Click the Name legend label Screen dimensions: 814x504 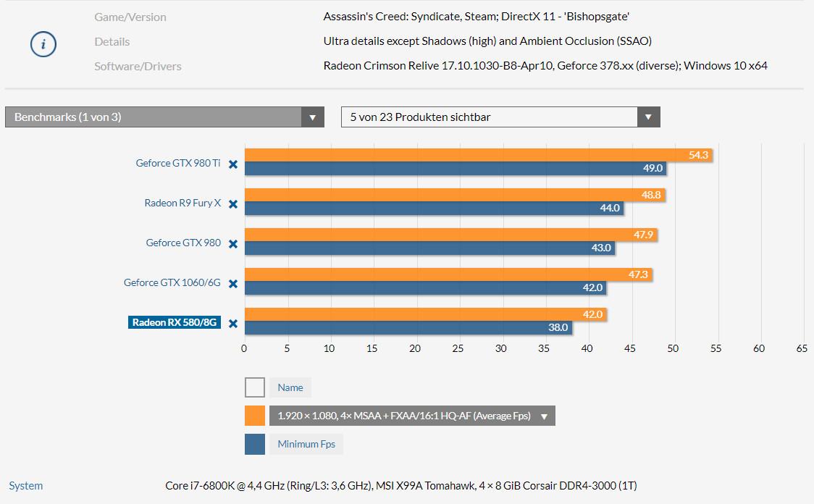(x=290, y=387)
